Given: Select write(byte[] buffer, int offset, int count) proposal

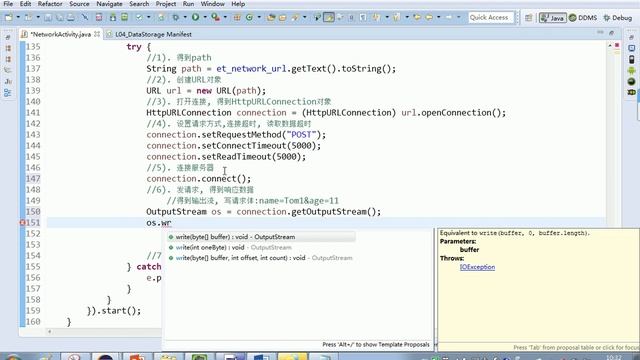Looking at the screenshot, I should click(x=261, y=258).
